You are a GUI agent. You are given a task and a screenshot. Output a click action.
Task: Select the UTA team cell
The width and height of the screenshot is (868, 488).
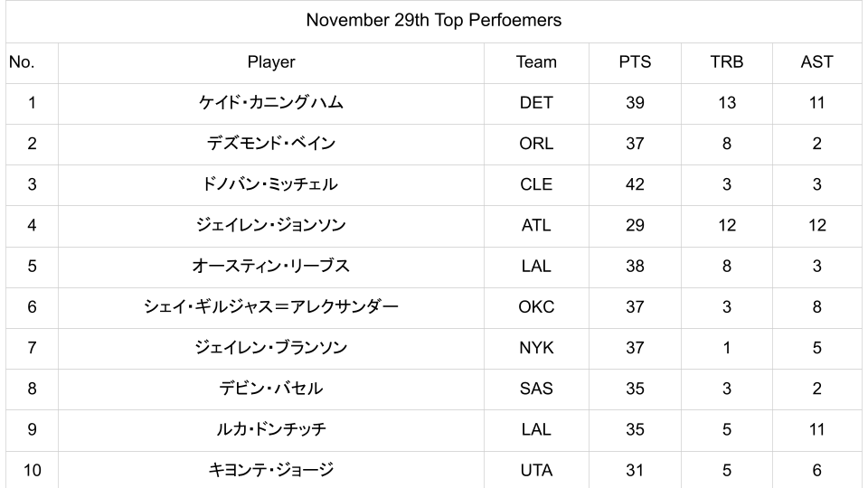(x=536, y=470)
